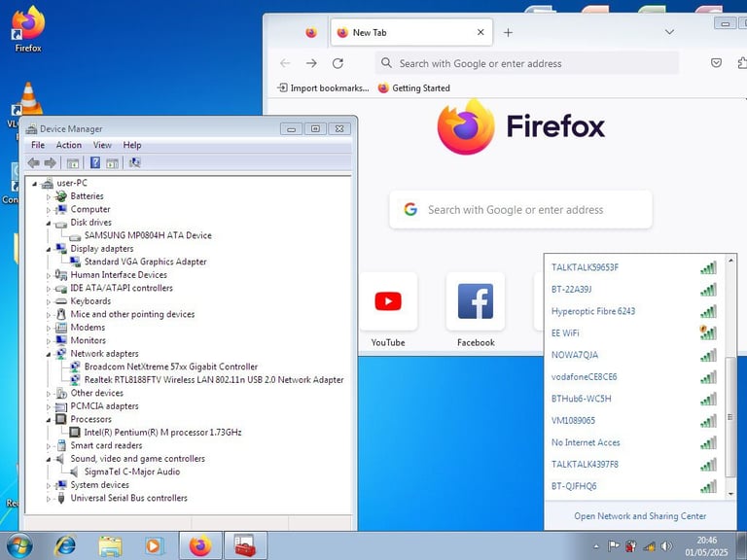Select Intel Pentium M processor 1.73GHz
The width and height of the screenshot is (747, 560).
163,433
